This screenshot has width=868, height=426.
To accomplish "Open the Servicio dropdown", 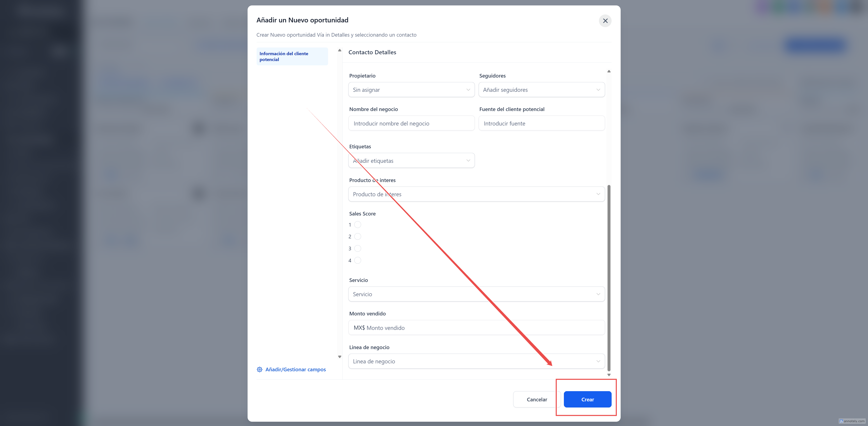I will 476,294.
